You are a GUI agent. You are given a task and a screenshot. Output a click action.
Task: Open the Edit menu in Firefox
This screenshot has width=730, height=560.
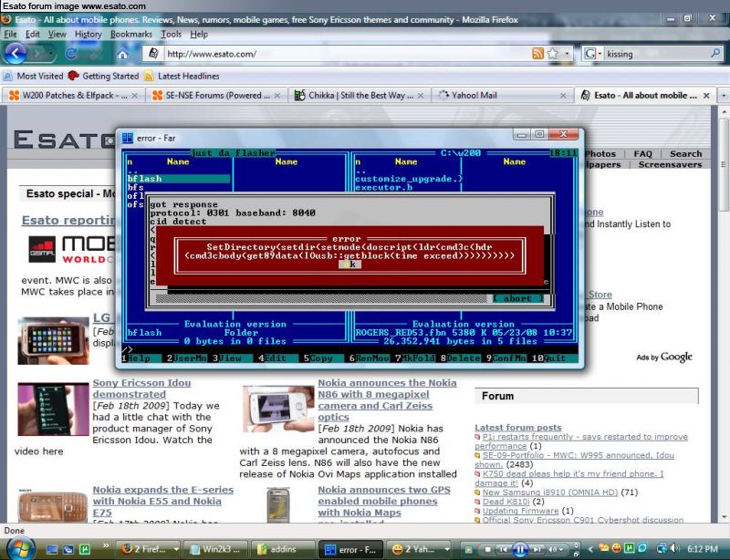pos(32,34)
